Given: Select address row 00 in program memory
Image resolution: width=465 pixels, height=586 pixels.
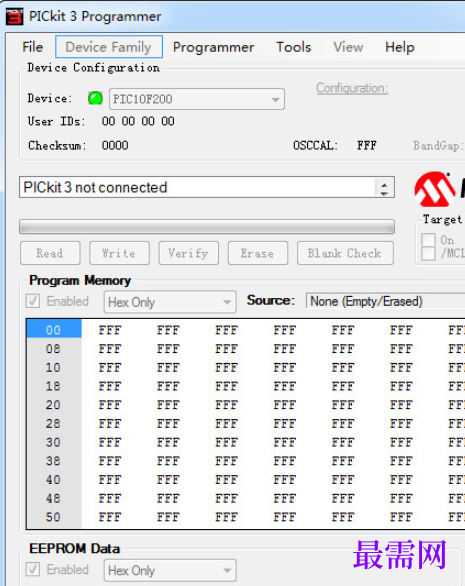Looking at the screenshot, I should (x=54, y=329).
